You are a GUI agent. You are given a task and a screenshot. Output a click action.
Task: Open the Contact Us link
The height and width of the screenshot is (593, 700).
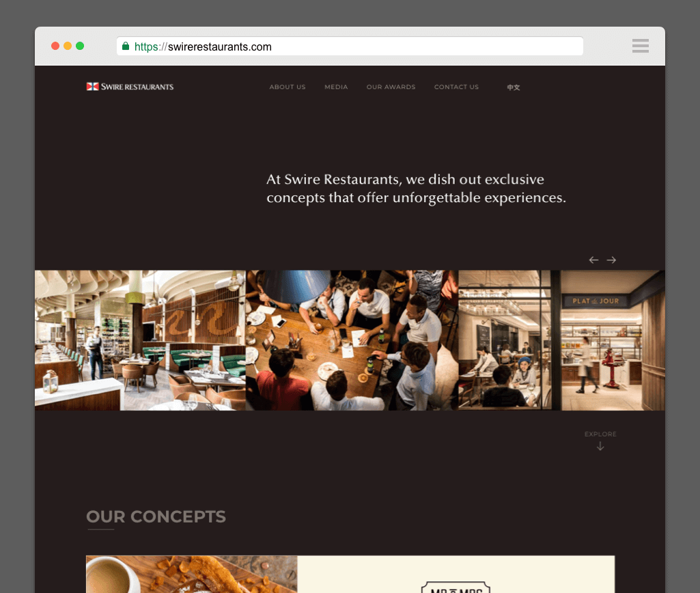pos(456,87)
